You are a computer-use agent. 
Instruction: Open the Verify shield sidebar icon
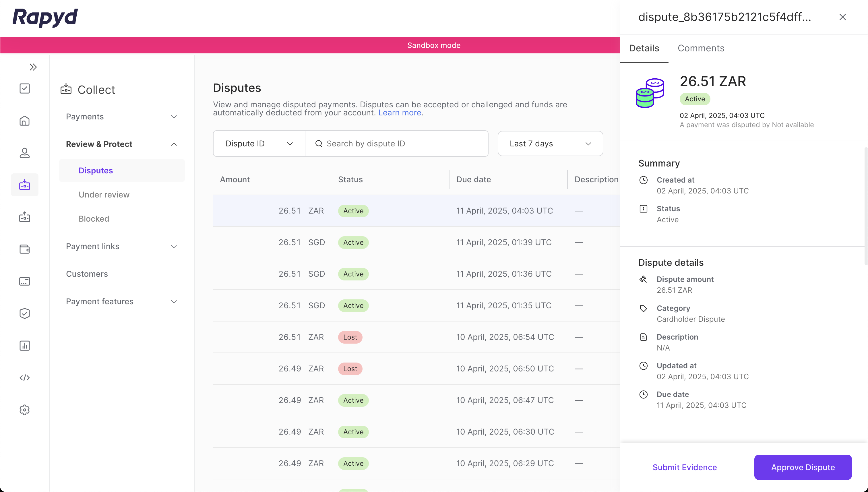click(x=24, y=313)
